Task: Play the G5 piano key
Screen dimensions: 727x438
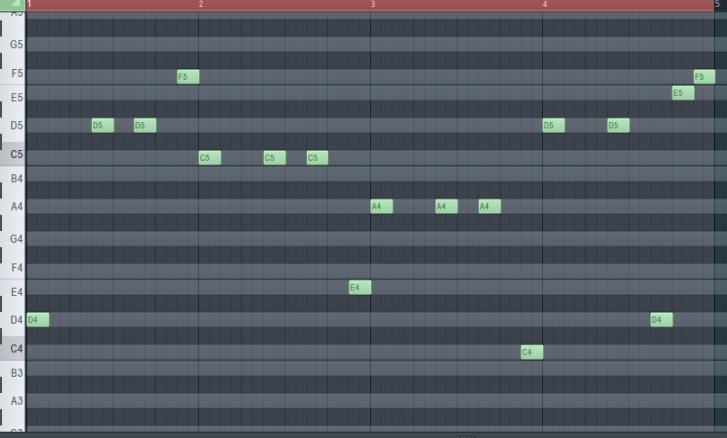Action: click(13, 44)
